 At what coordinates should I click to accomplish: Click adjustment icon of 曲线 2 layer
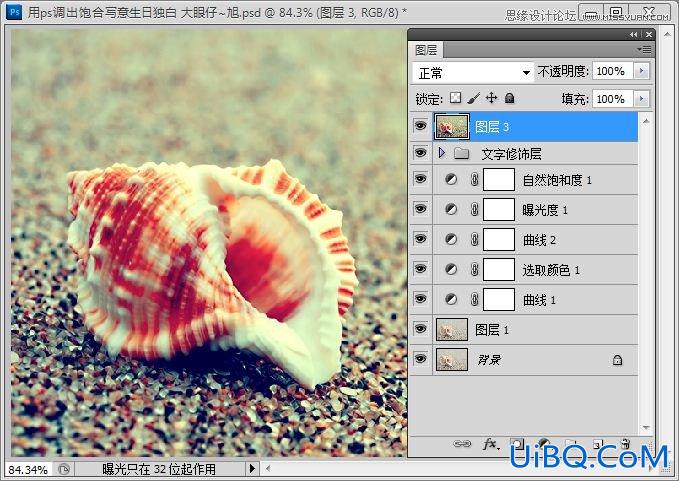point(451,239)
